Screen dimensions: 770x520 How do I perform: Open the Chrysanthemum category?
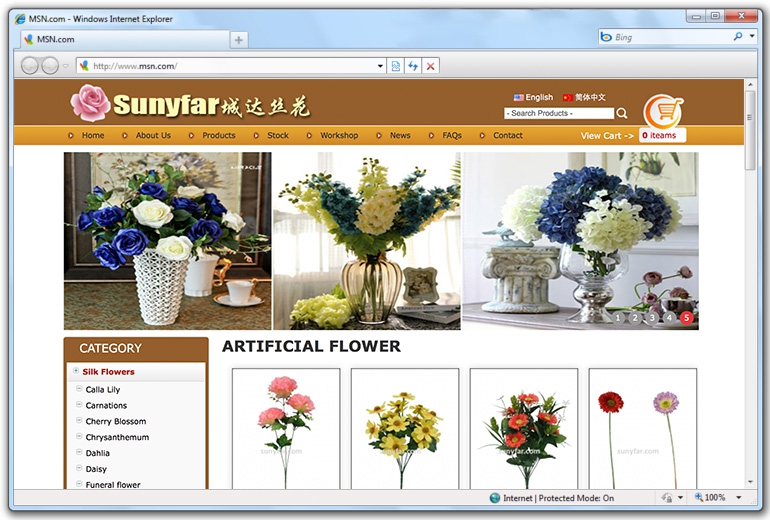click(117, 437)
